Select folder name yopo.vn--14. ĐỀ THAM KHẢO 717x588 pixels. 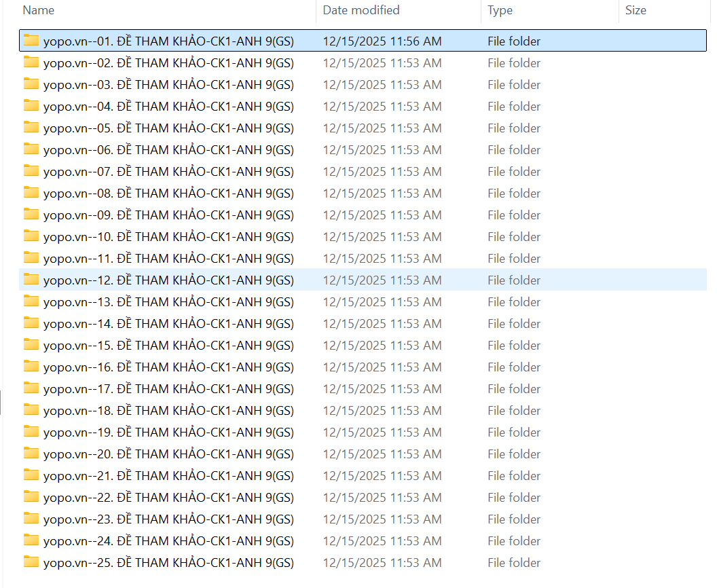pyautogui.click(x=168, y=324)
